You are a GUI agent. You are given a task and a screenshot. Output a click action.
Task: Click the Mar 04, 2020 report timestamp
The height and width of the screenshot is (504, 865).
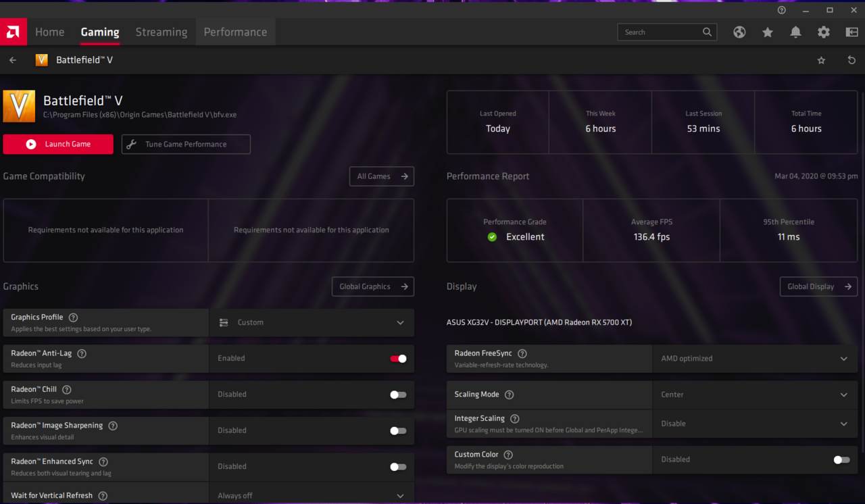[816, 176]
